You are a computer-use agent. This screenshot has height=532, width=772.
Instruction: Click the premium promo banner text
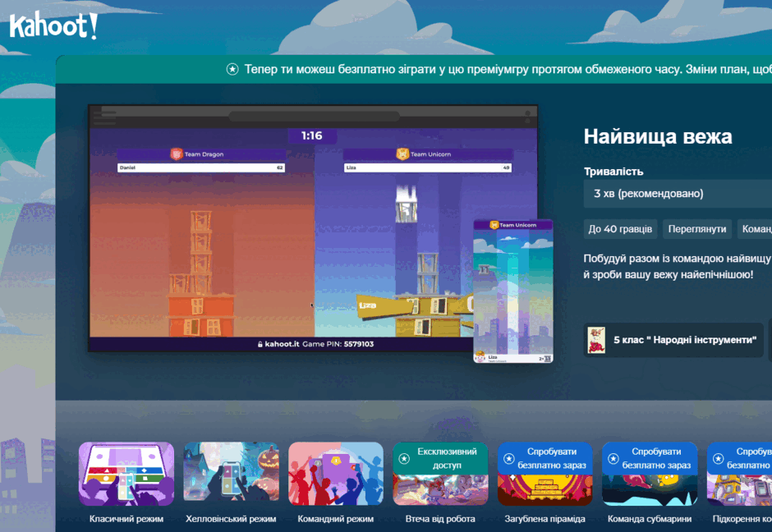point(508,70)
